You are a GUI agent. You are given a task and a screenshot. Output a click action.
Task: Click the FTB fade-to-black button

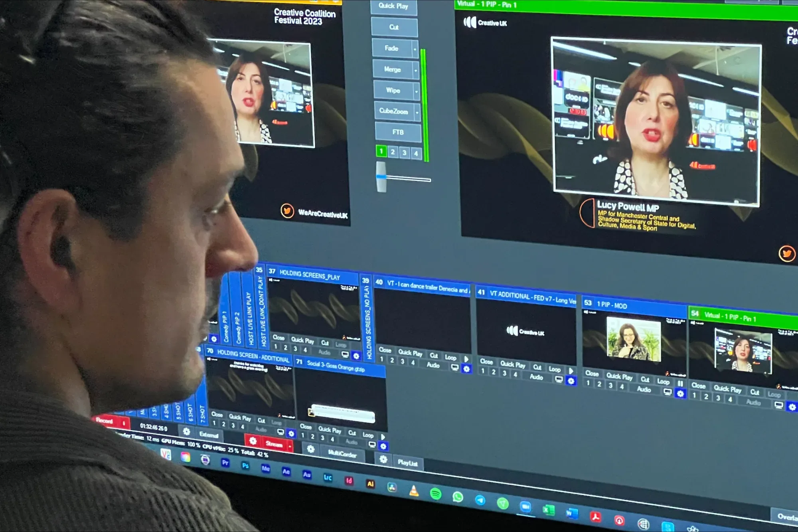[398, 132]
